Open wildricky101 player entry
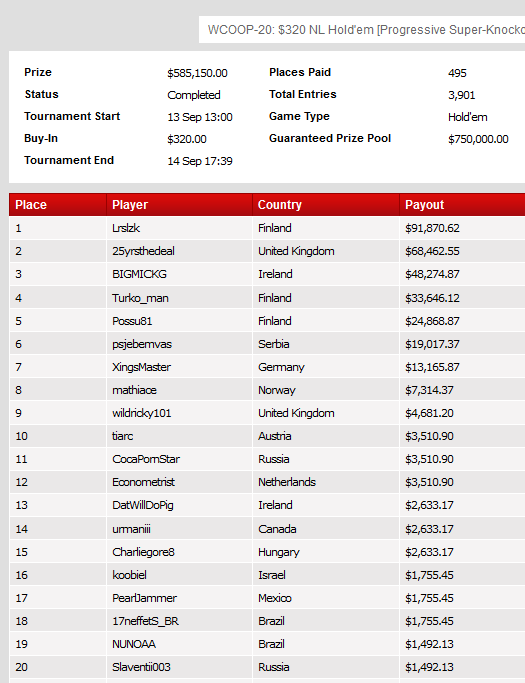Viewport: 525px width, 683px height. (x=142, y=413)
